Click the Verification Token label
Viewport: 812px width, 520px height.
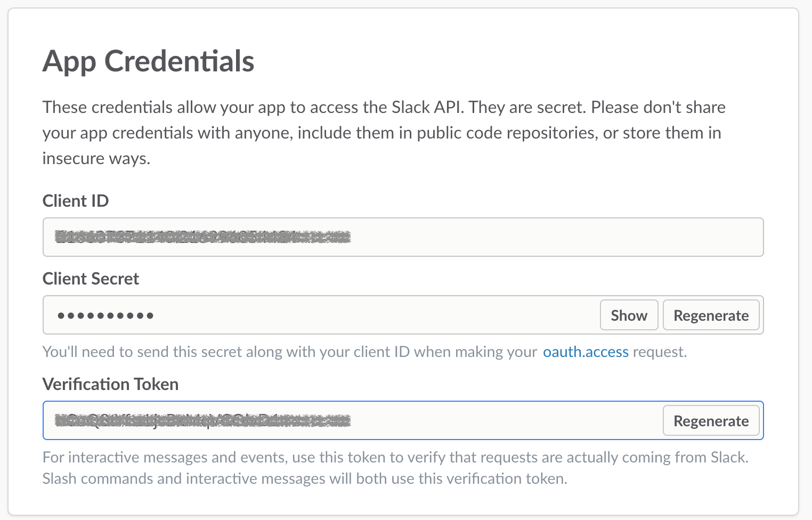[x=110, y=384]
